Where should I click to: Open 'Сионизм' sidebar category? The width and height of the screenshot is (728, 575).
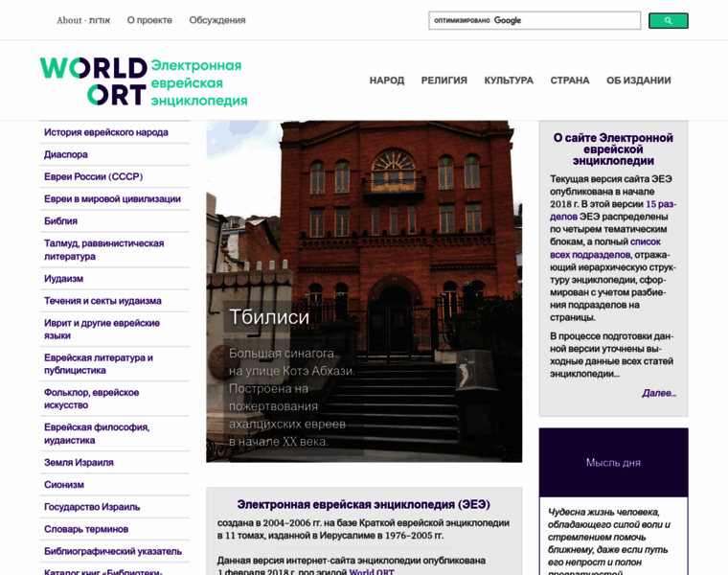pyautogui.click(x=64, y=485)
